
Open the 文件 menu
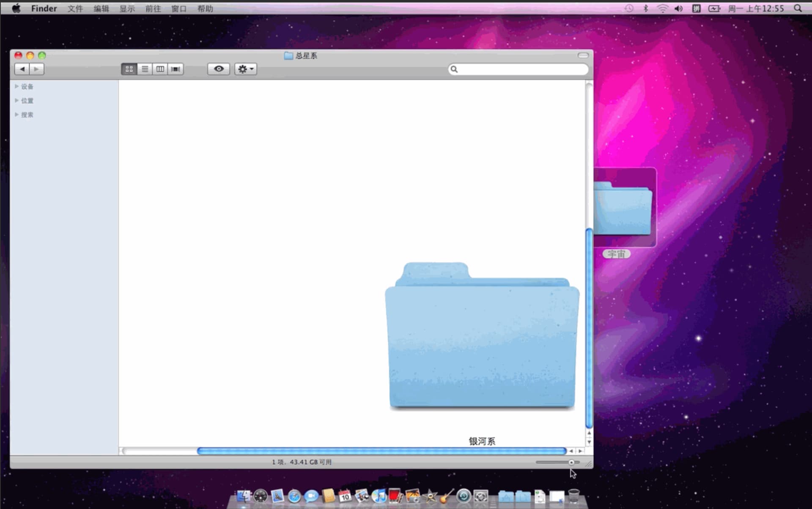[75, 8]
